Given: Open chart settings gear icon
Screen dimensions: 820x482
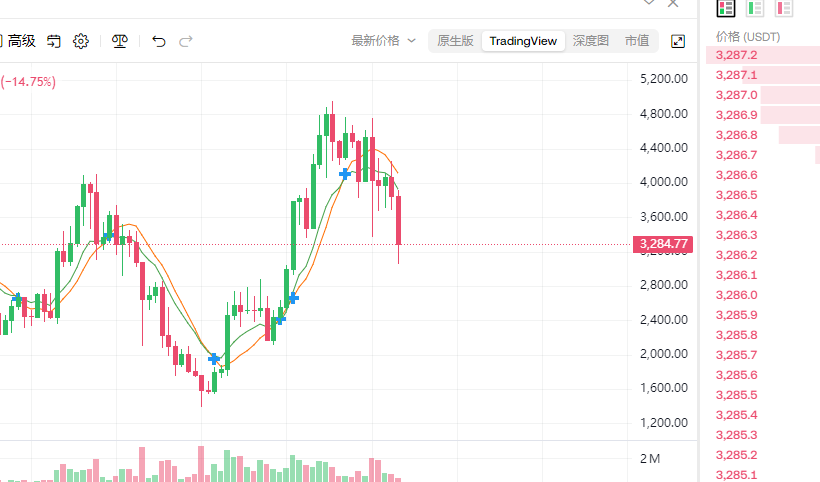Looking at the screenshot, I should 81,41.
